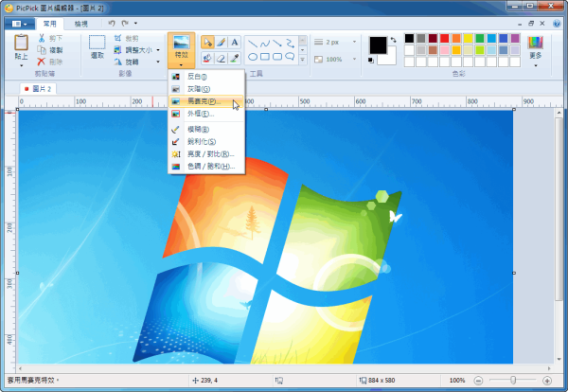The width and height of the screenshot is (568, 392).
Task: Click the Cut scissors icon
Action: (42, 38)
